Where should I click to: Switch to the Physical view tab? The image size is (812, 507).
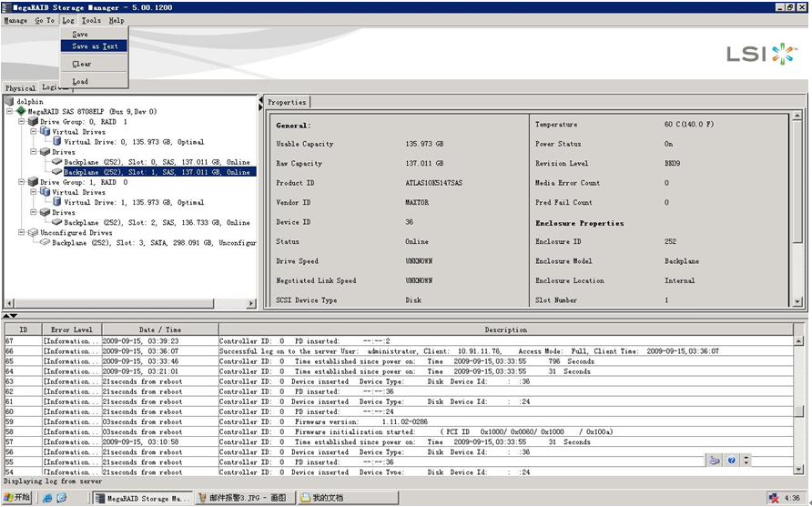(20, 88)
